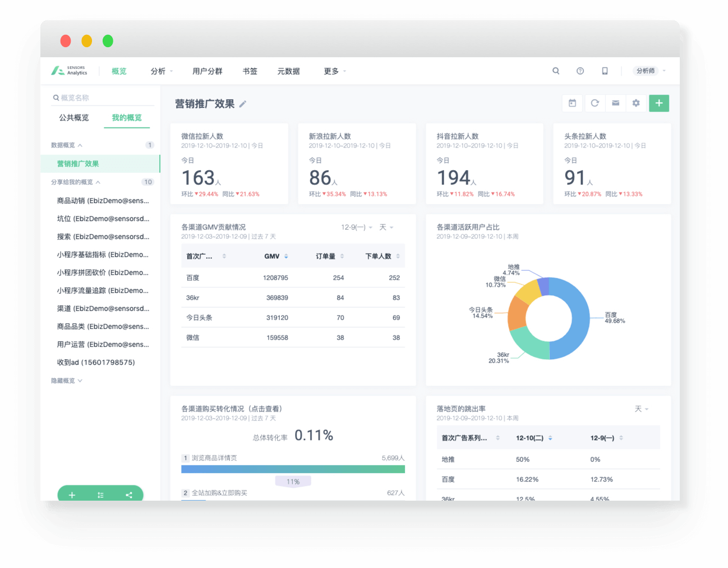Switch to the 公共概览 tab
Screen dimensions: 728x568
tap(74, 118)
